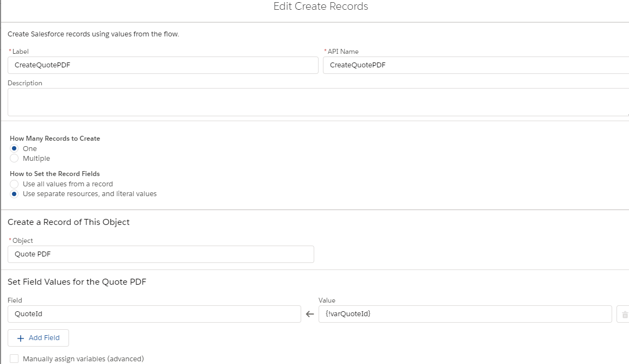The width and height of the screenshot is (629, 364).
Task: Click inside the Description text area
Action: 315,102
